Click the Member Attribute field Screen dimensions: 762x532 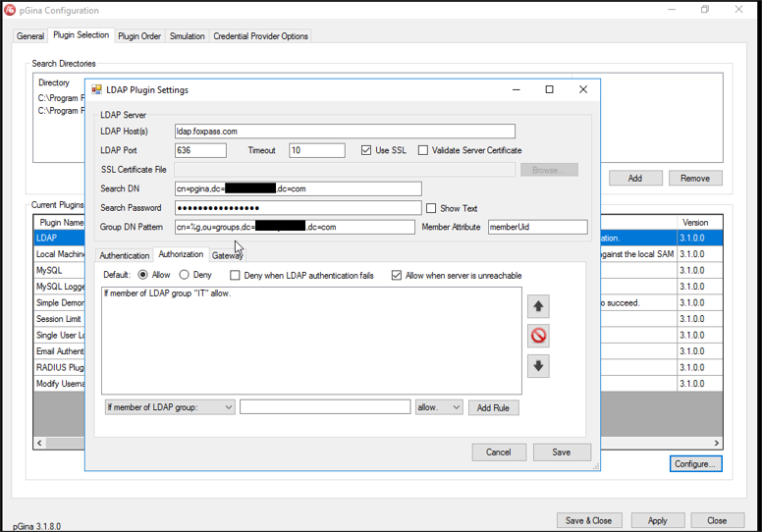(537, 227)
